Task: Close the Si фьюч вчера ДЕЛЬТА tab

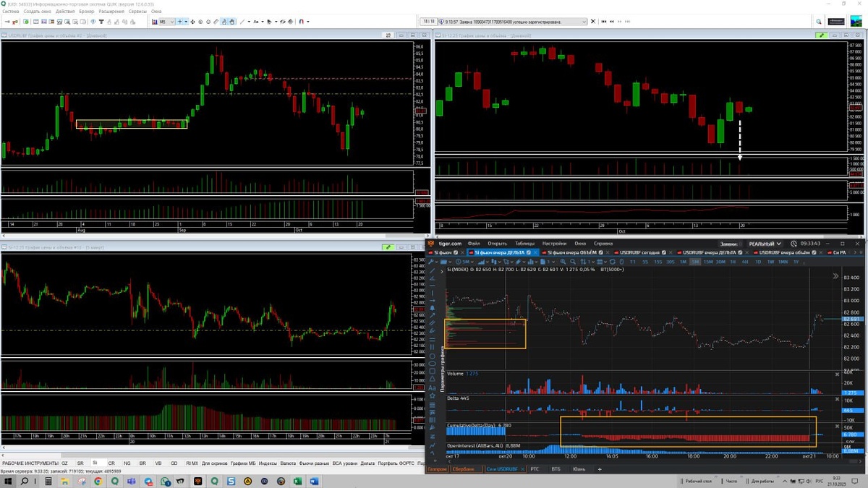Action: pos(535,252)
